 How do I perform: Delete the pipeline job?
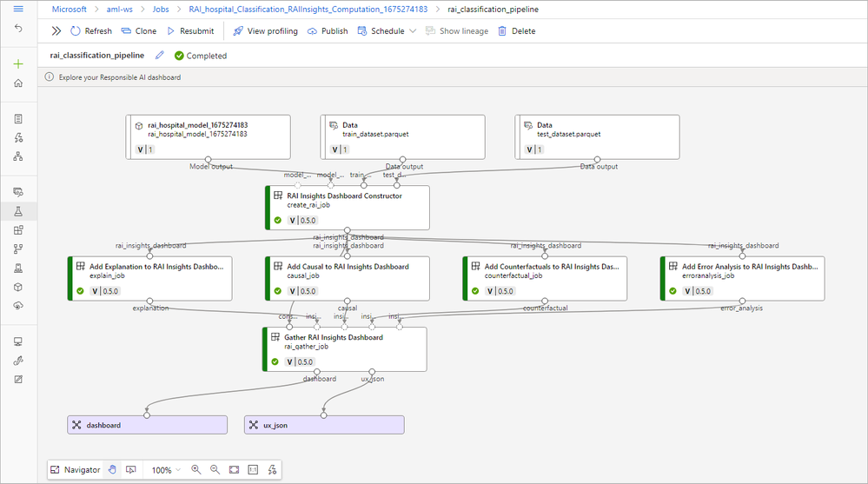point(517,31)
